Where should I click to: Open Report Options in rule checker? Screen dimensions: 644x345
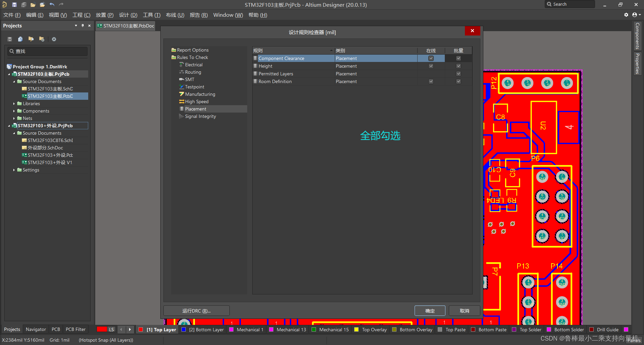(x=193, y=50)
